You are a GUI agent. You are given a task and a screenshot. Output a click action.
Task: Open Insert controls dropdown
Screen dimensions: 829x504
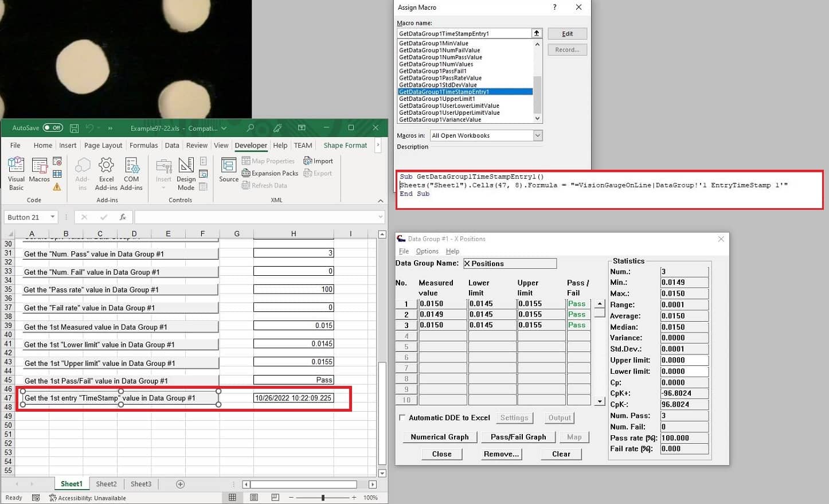click(164, 173)
